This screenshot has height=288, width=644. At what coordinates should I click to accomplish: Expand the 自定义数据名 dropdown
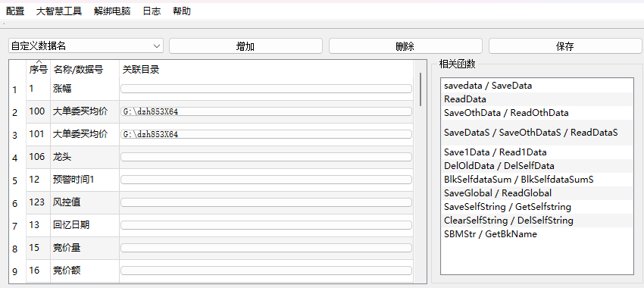tap(86, 46)
